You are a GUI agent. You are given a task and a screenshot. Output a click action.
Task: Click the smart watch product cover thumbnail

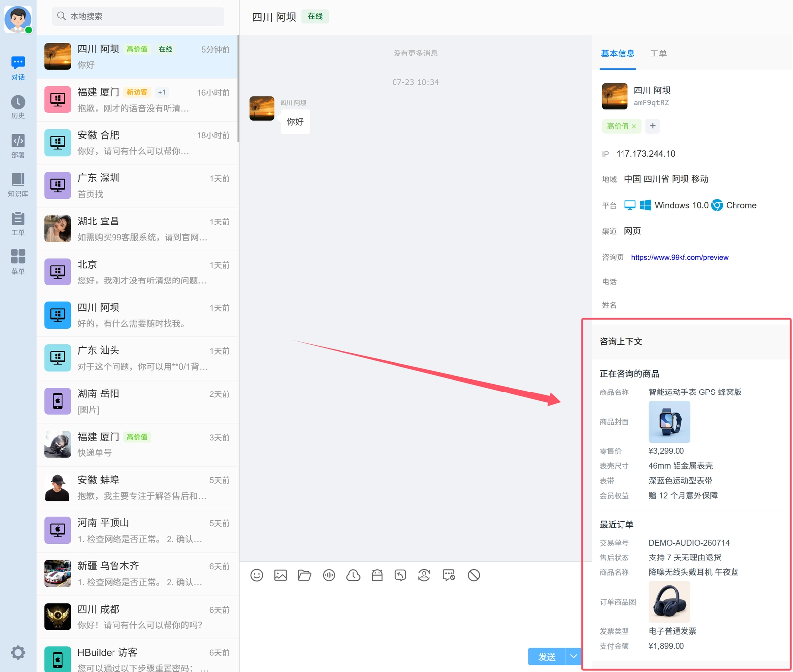tap(669, 422)
